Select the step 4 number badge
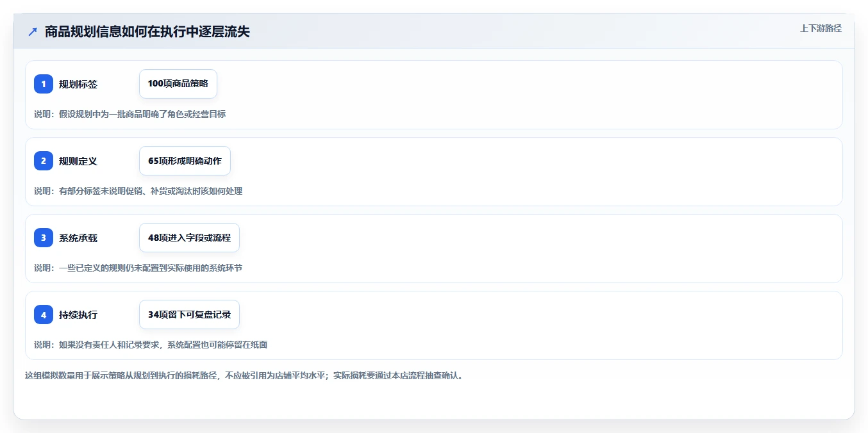The image size is (868, 433). [x=44, y=315]
